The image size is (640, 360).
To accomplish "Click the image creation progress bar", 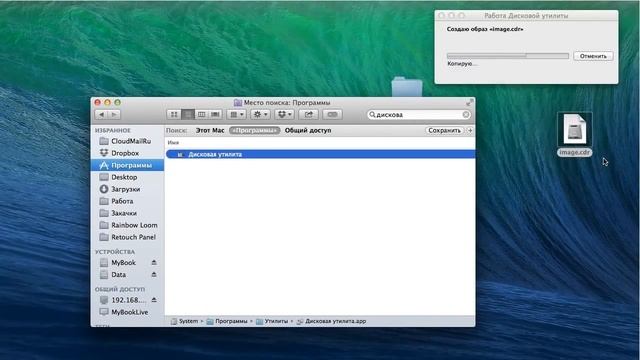I will click(x=508, y=56).
